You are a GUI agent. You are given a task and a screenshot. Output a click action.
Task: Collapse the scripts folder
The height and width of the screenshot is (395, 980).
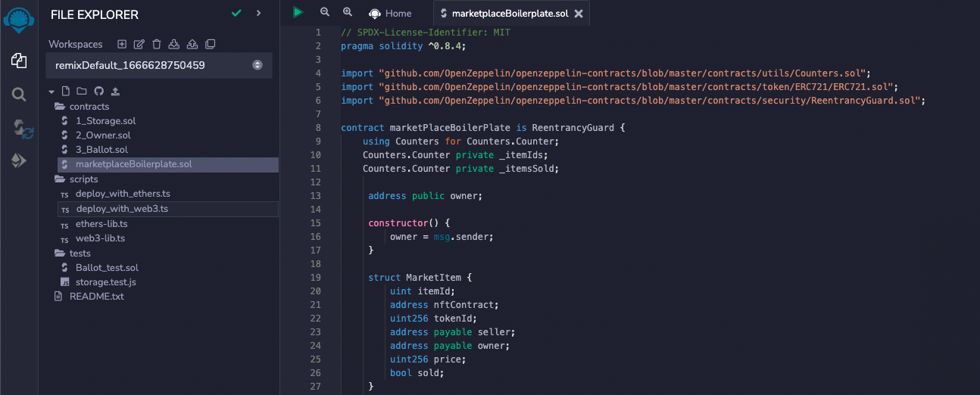point(76,179)
